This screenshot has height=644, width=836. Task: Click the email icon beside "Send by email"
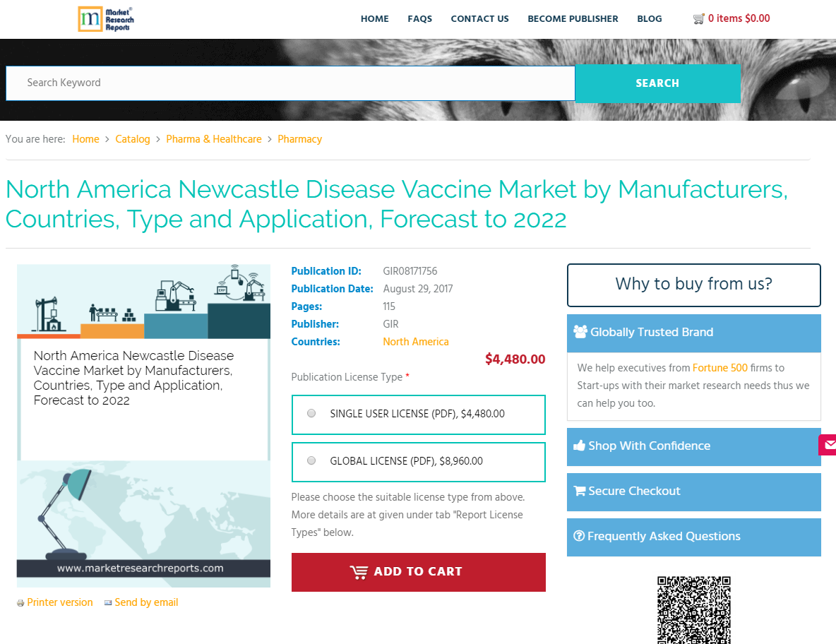pos(108,602)
